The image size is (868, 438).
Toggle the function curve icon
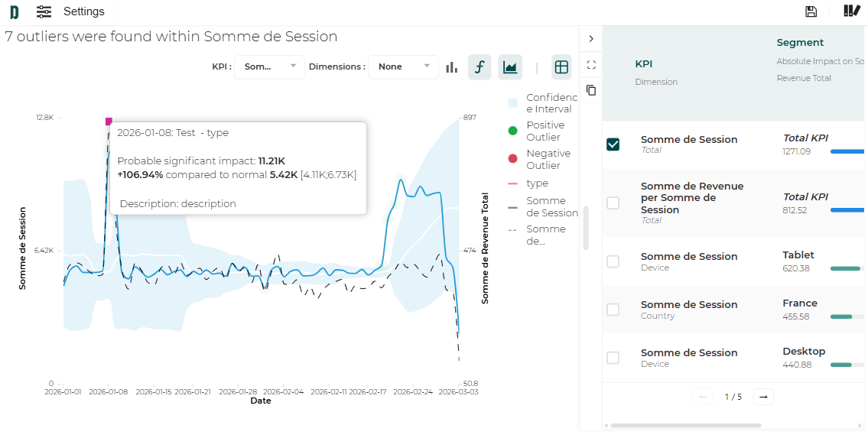pos(480,67)
